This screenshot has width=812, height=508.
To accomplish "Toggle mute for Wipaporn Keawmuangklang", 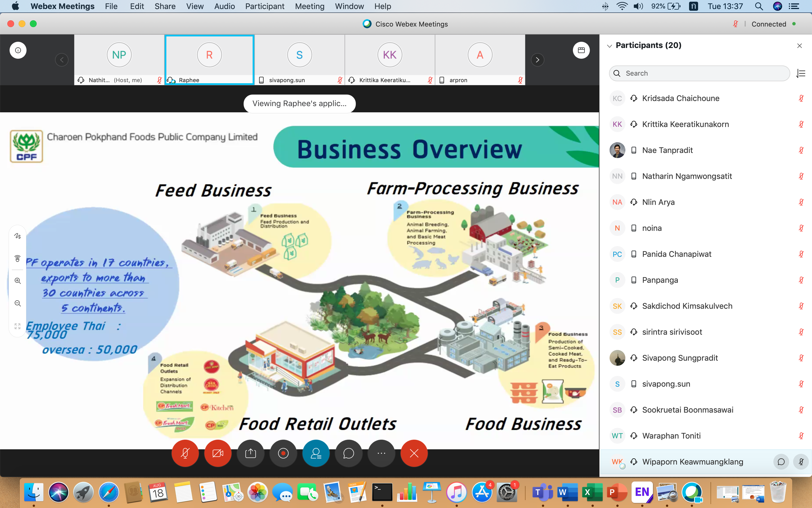I will pos(801,462).
